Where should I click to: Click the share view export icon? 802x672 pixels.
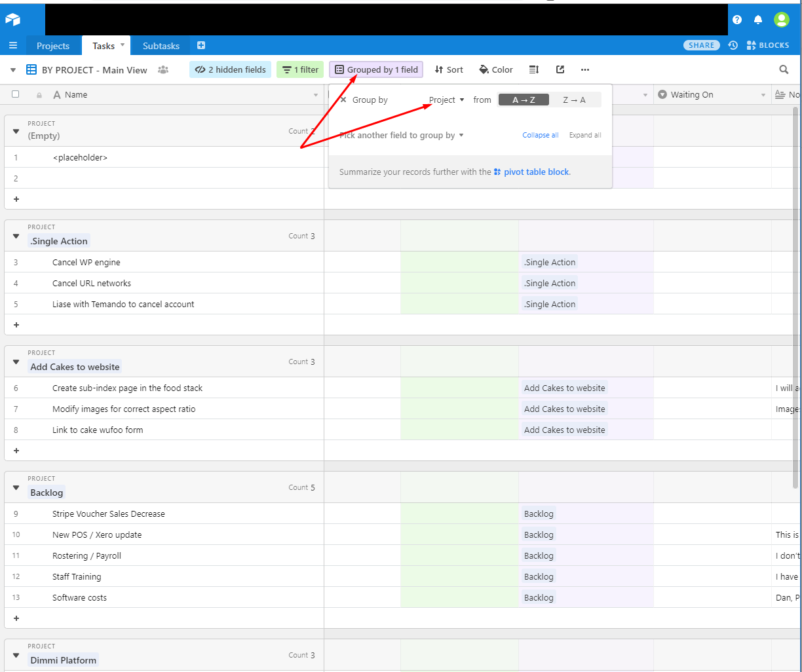tap(560, 69)
